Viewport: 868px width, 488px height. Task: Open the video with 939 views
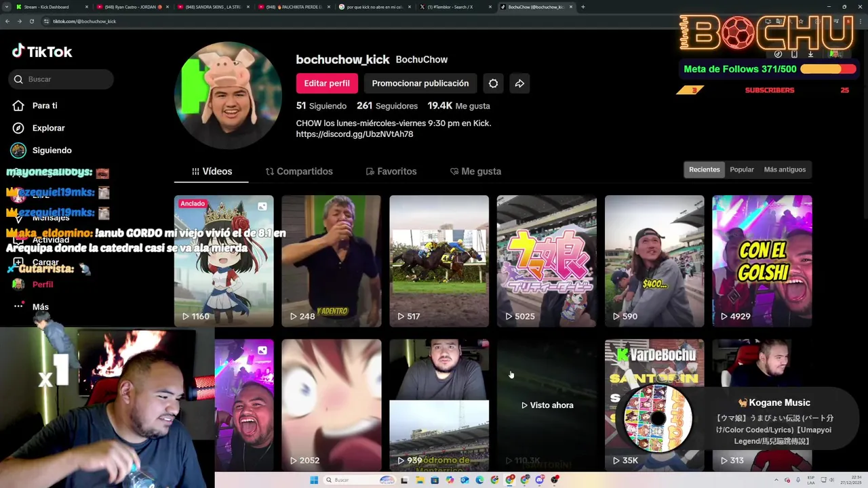pyautogui.click(x=439, y=405)
